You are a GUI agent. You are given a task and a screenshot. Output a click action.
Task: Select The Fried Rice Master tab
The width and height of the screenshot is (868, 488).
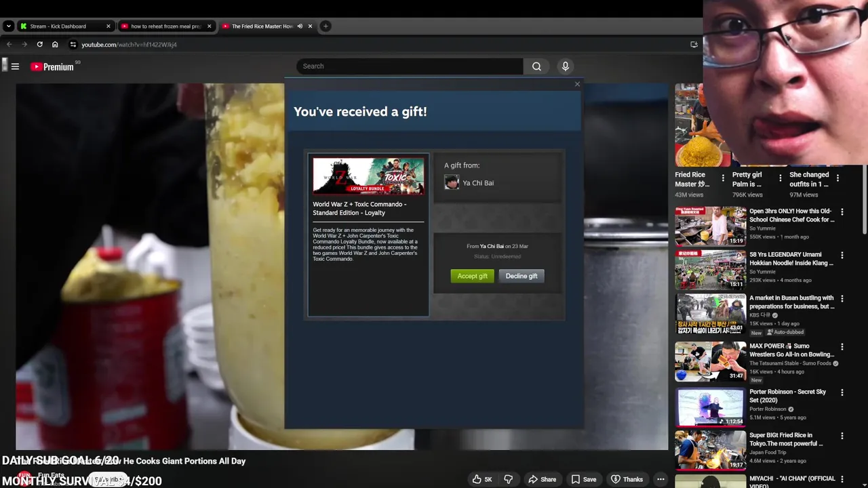pos(261,26)
